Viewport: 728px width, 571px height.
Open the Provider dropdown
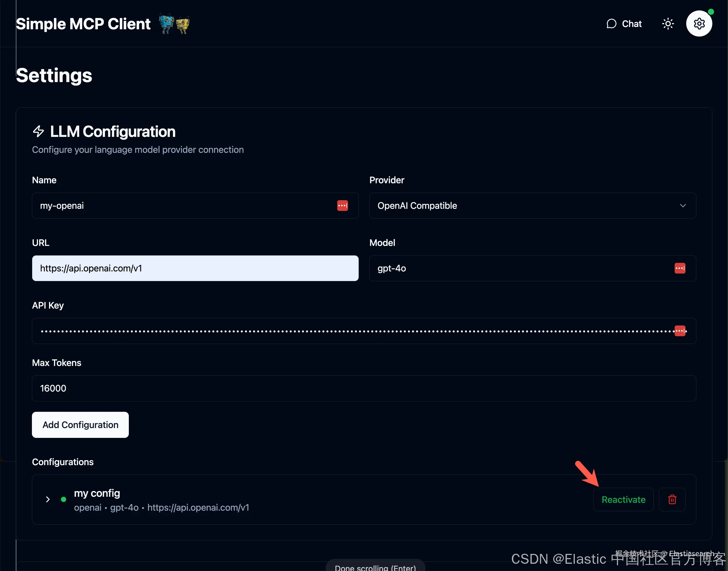(x=532, y=206)
